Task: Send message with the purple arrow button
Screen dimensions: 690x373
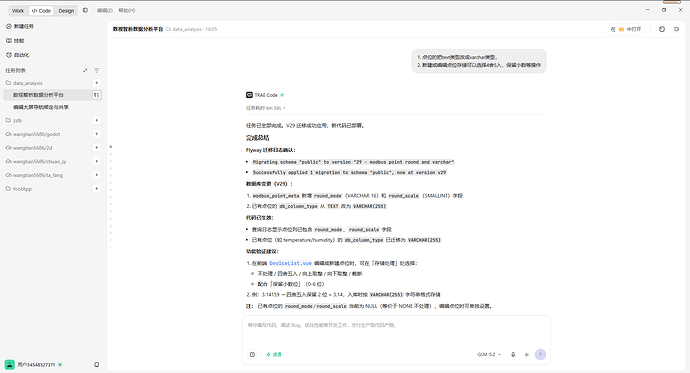Action: click(x=540, y=355)
